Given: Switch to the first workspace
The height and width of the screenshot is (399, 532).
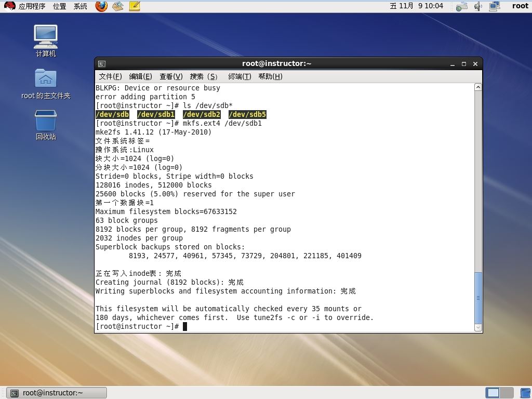Looking at the screenshot, I should tap(493, 393).
